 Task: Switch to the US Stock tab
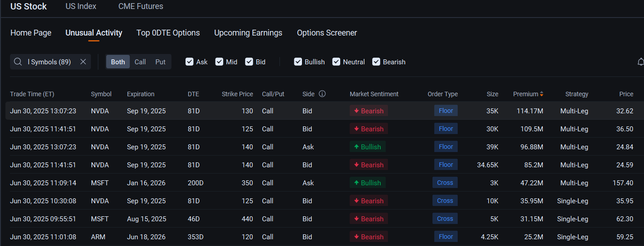(x=28, y=6)
